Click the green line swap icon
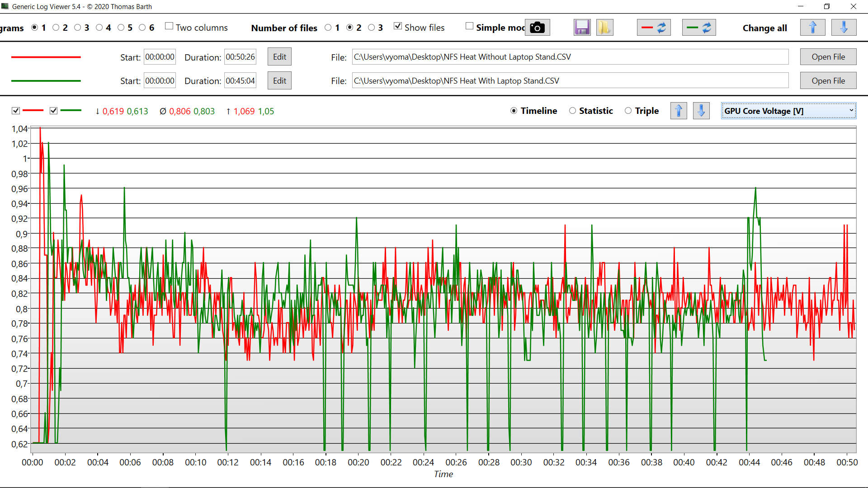Image resolution: width=868 pixels, height=488 pixels. [x=699, y=28]
